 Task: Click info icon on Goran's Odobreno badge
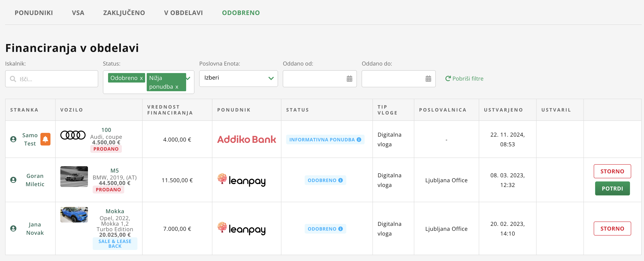341,180
